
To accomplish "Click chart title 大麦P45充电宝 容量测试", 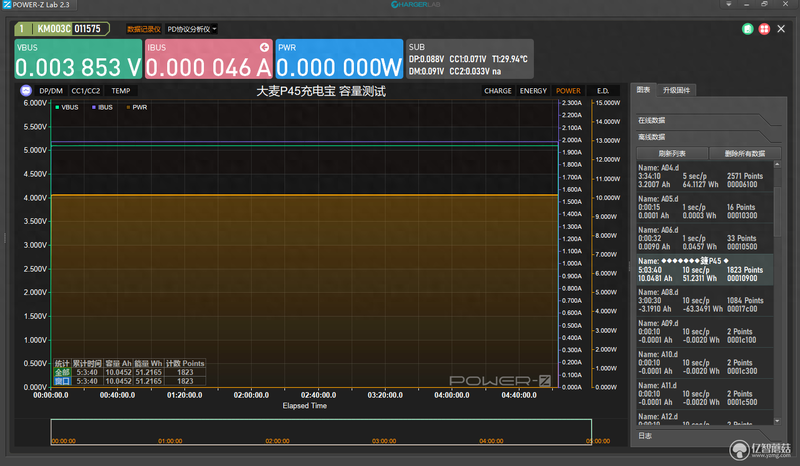I will tap(320, 91).
